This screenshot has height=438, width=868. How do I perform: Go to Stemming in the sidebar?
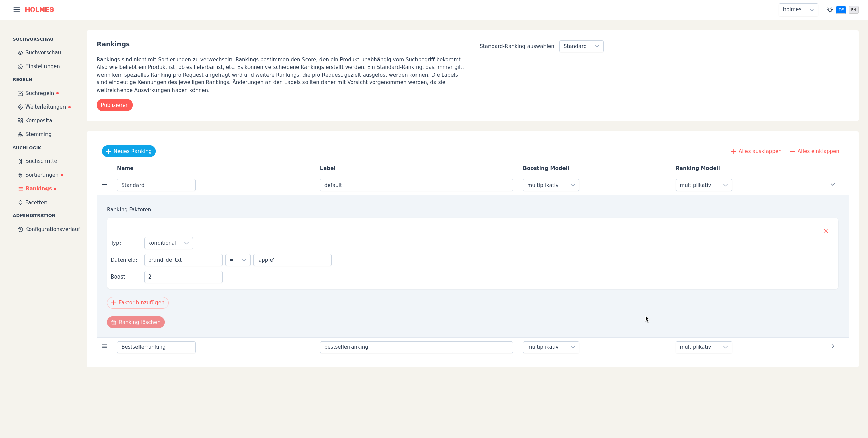click(x=38, y=134)
